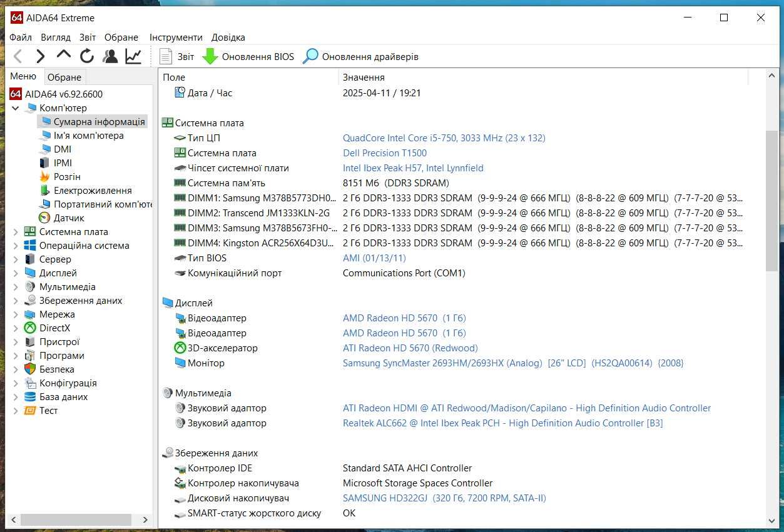Viewport: 784px width, 532px height.
Task: Open the Обране menu in the menu bar
Action: click(121, 38)
